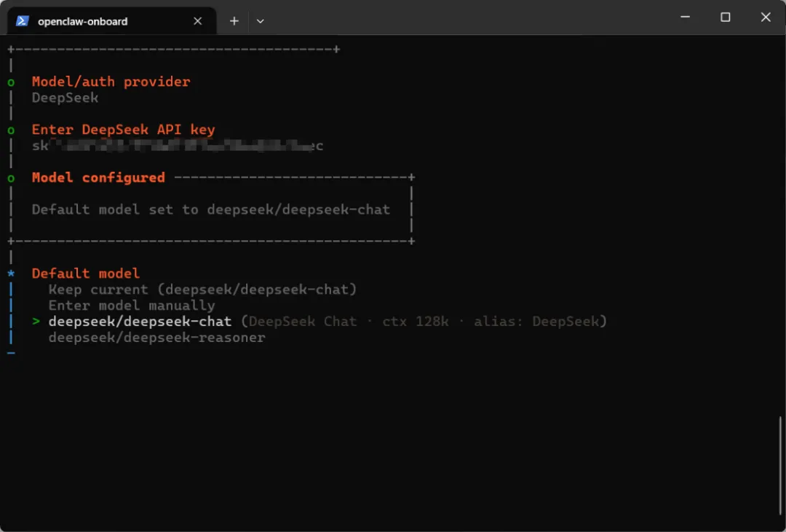Viewport: 786px width, 532px height.
Task: Close the terminal window
Action: 766,17
